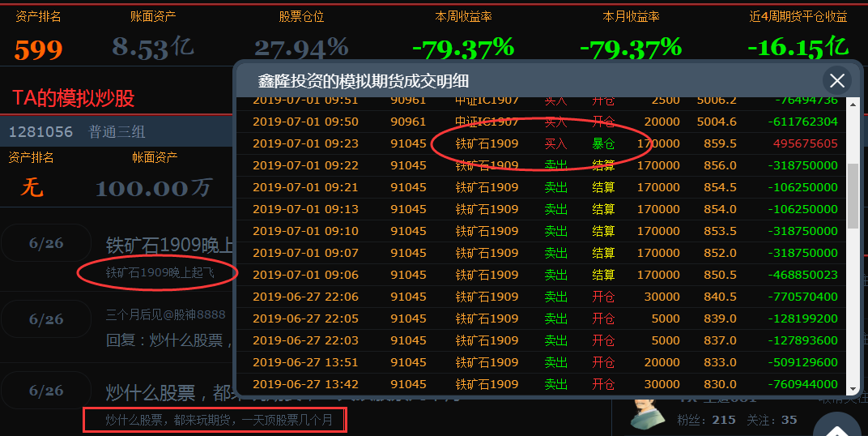Click price 854.5 in the 09:21 row

click(x=720, y=187)
